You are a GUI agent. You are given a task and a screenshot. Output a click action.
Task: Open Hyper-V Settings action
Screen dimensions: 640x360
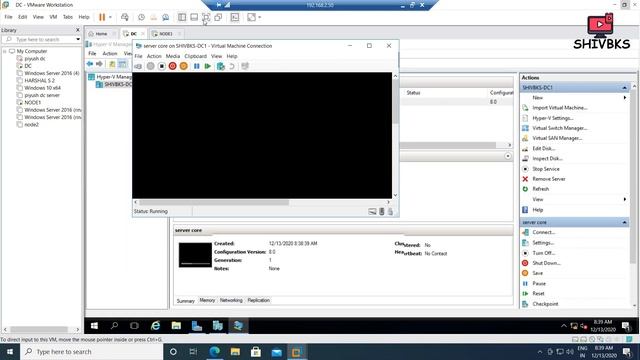click(x=553, y=118)
